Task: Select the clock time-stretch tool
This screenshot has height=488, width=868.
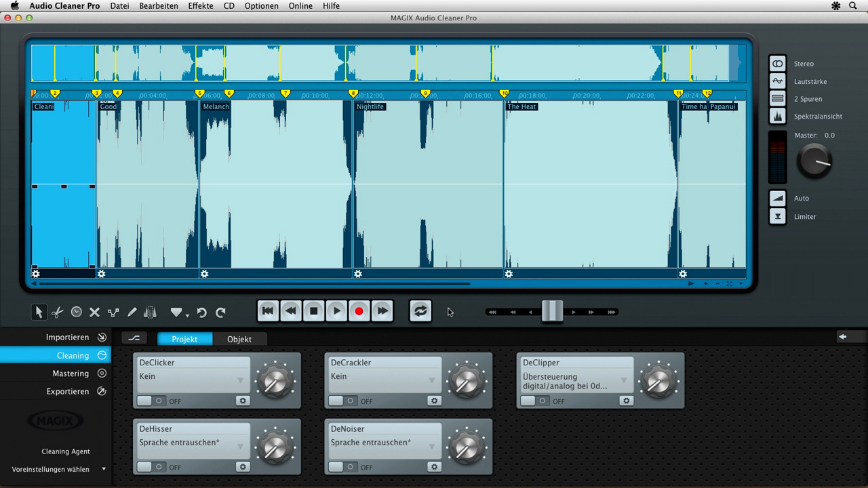Action: click(x=77, y=312)
